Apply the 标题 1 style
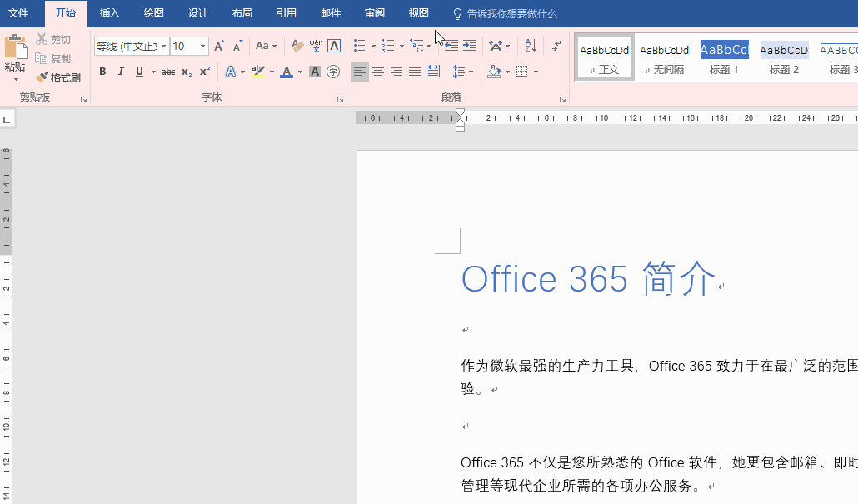 [724, 58]
